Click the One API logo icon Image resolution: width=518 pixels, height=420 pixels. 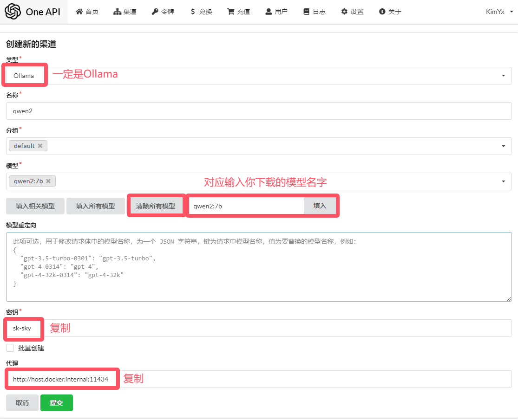pos(13,12)
